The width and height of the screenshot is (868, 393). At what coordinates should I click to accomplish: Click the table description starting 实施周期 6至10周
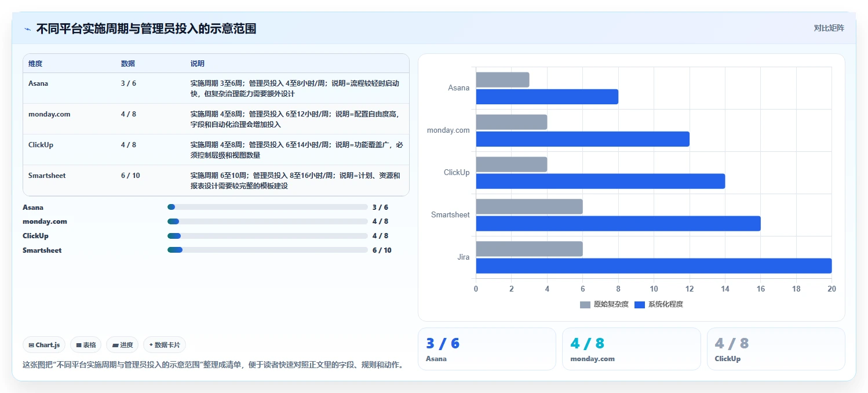tap(296, 181)
